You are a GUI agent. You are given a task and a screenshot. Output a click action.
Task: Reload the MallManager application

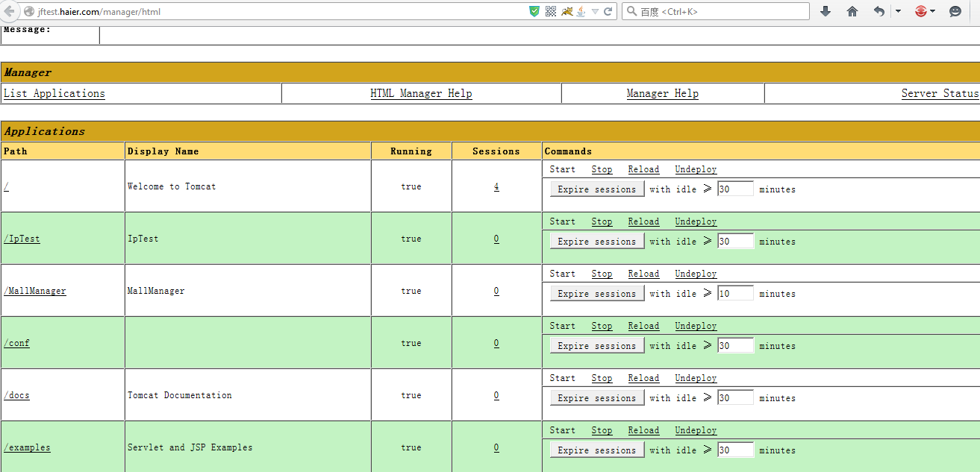[x=643, y=274]
